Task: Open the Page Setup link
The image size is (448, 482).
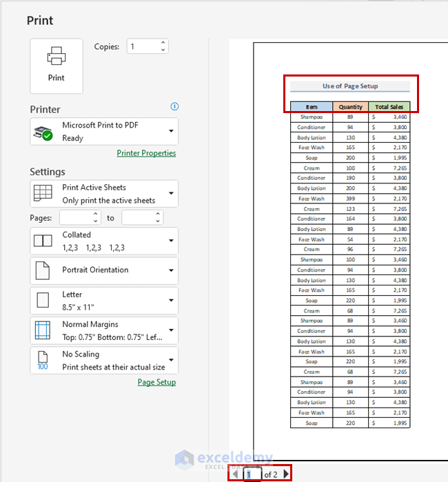Action: [x=156, y=382]
